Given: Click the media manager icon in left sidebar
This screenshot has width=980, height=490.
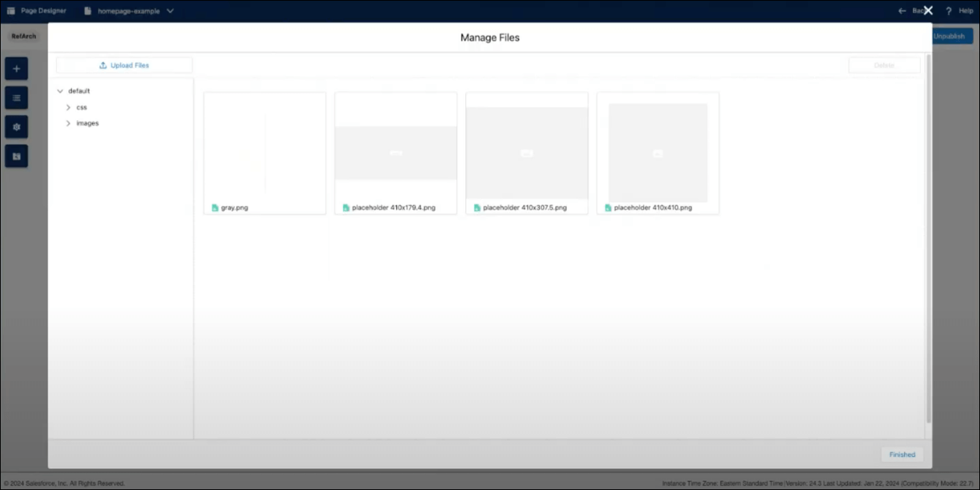Looking at the screenshot, I should pos(16,156).
